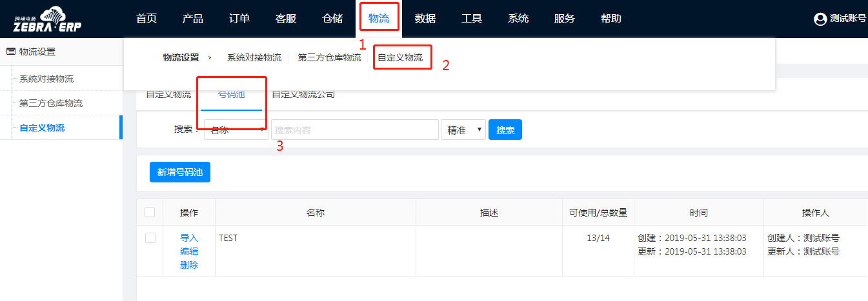Click the Zebra ERP logo
Viewport: 868px width, 301px height.
(x=47, y=19)
